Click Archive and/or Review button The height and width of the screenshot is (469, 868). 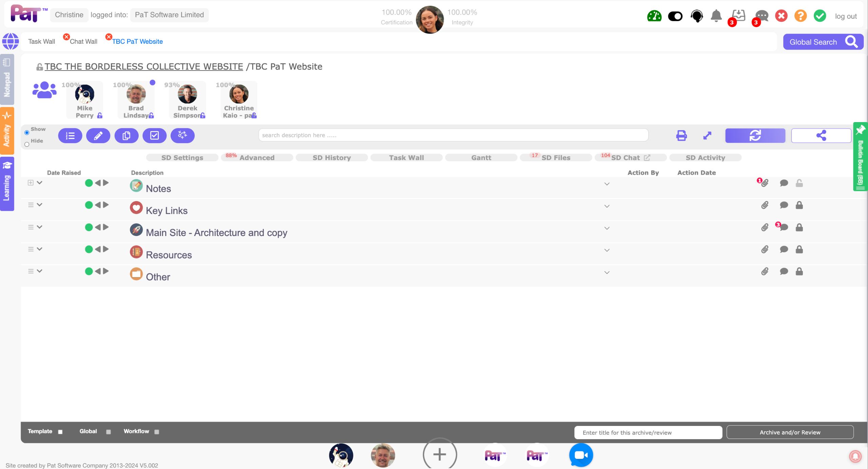[x=790, y=432]
